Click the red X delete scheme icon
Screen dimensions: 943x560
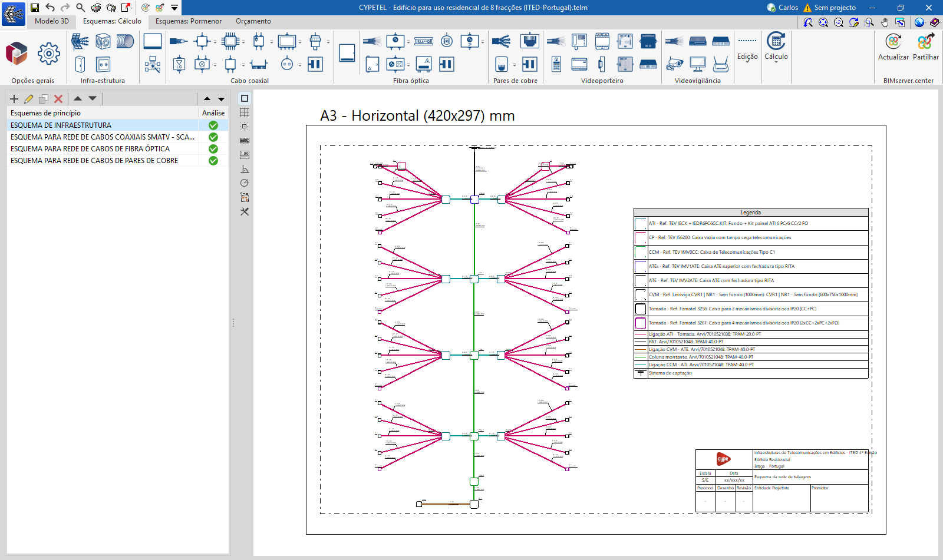pos(58,99)
